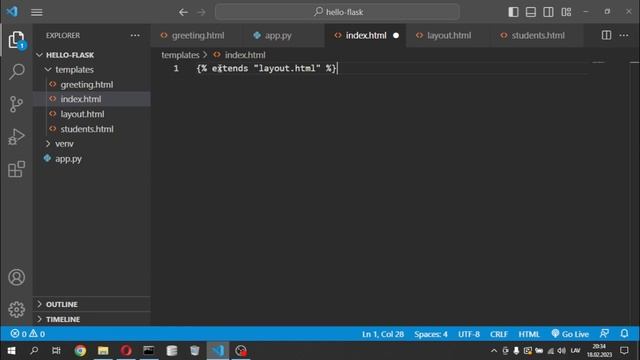640x360 pixels.
Task: Go forward with the right arrow
Action: click(202, 12)
